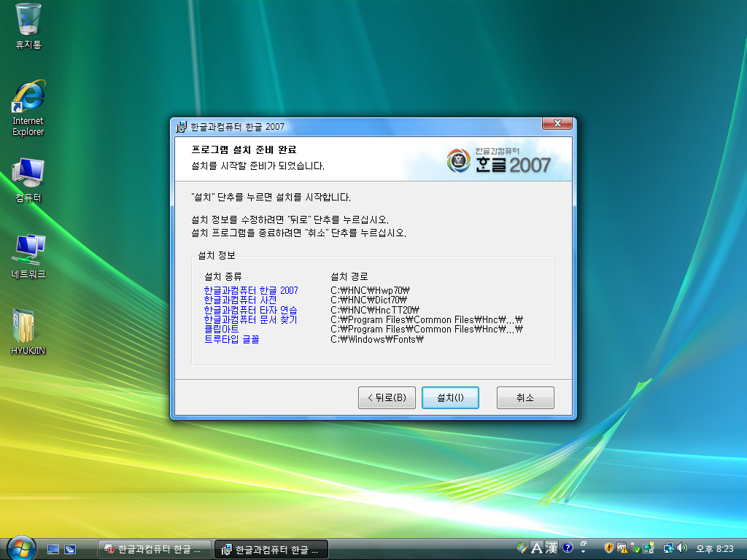Select the 클립아트 install item

click(x=221, y=329)
